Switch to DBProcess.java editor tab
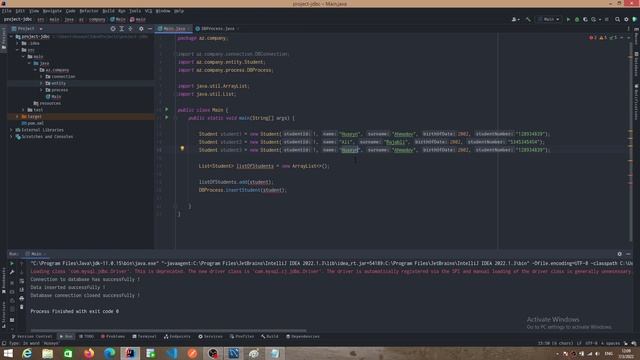Viewport: 640px width, 360px height. 217,29
